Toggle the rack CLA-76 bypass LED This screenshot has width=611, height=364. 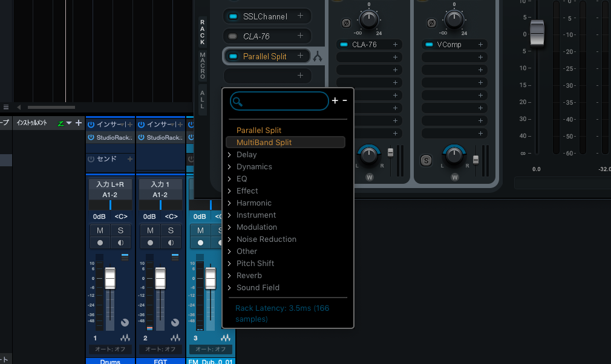tap(233, 36)
